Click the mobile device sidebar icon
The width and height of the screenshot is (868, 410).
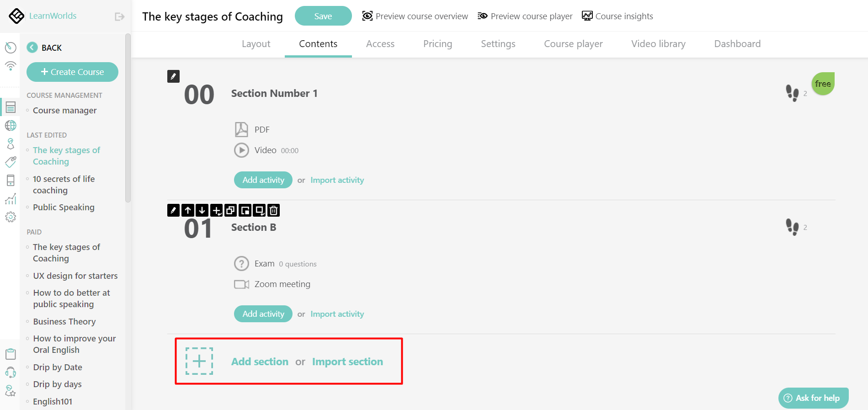(x=10, y=180)
